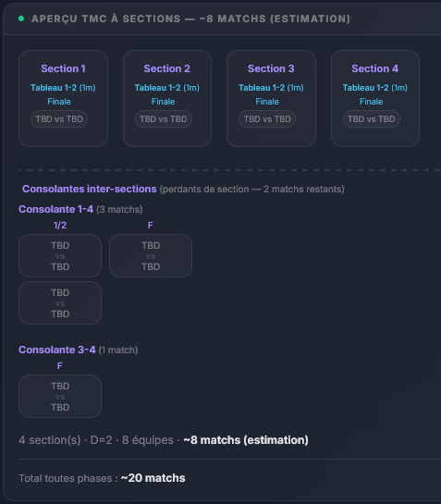Select TBD vs TBD match in Section 4
This screenshot has width=441, height=504.
click(x=372, y=119)
